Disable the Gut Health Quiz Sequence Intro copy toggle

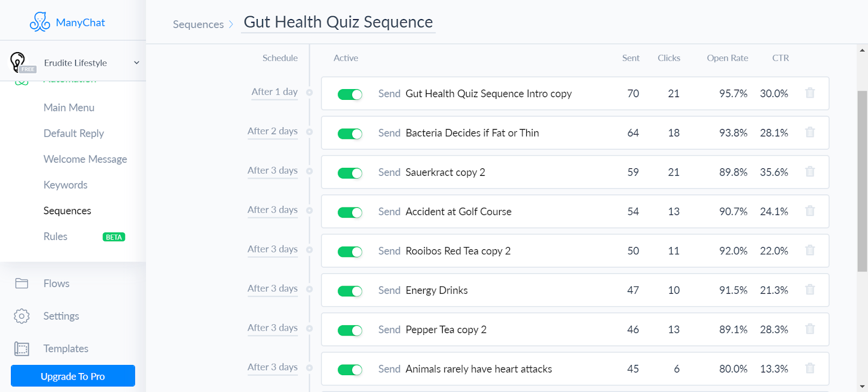click(350, 94)
